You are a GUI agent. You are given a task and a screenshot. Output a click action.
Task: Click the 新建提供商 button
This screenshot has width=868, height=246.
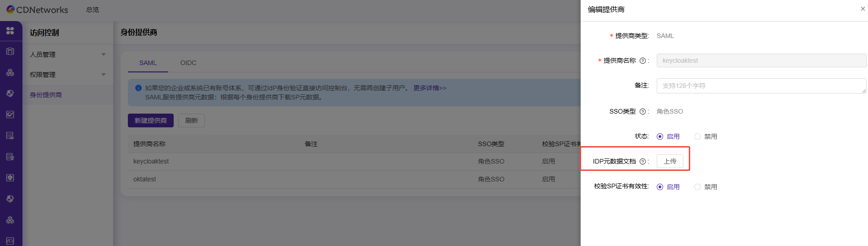(151, 120)
